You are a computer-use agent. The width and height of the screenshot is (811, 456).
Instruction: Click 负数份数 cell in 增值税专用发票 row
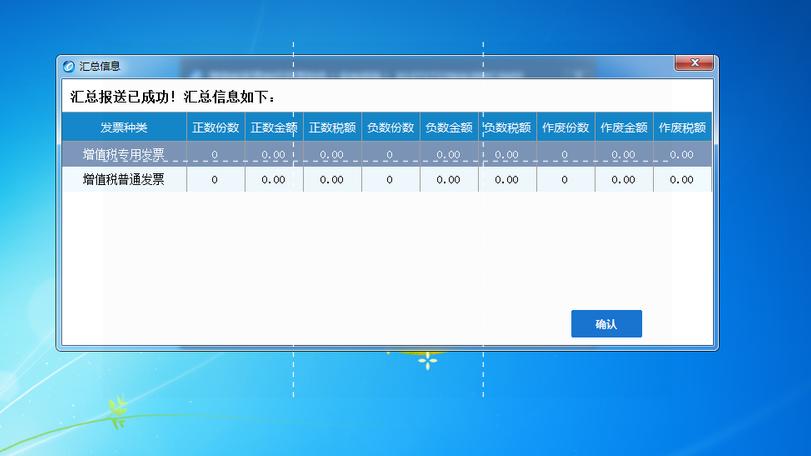tap(391, 154)
